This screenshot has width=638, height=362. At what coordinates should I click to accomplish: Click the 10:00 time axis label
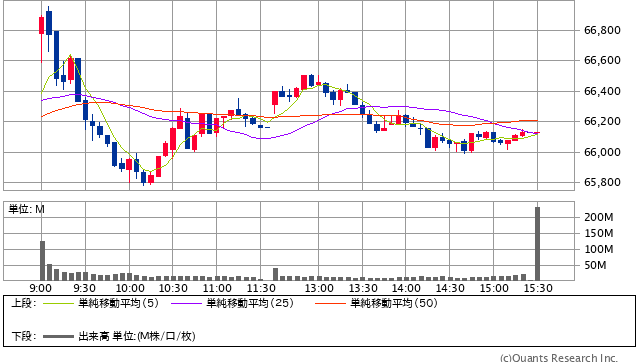[x=130, y=288]
